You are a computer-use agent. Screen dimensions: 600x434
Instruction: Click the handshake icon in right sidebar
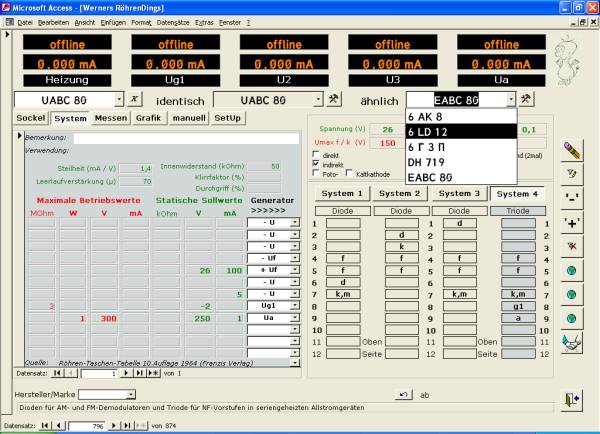572,342
